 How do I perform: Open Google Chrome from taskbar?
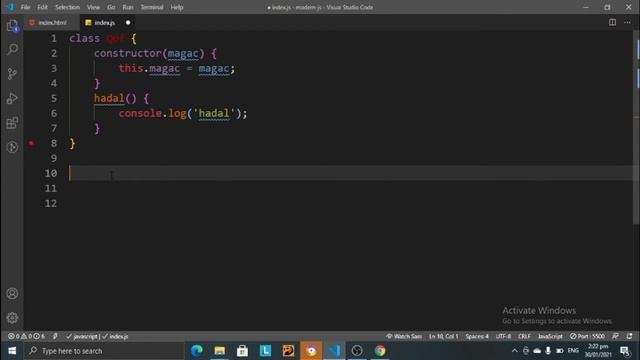pos(380,351)
